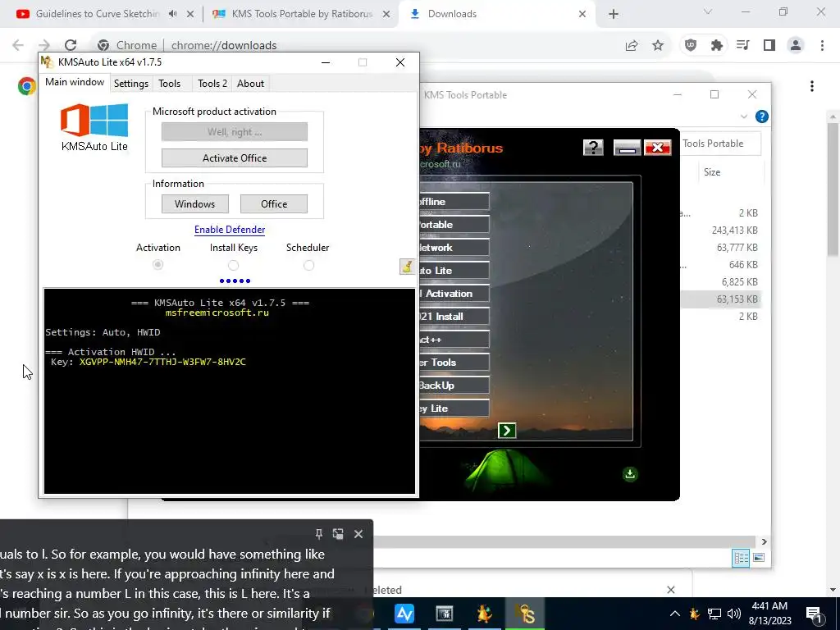The image size is (840, 630).
Task: Click the Chrome profile avatar icon
Action: click(x=796, y=46)
